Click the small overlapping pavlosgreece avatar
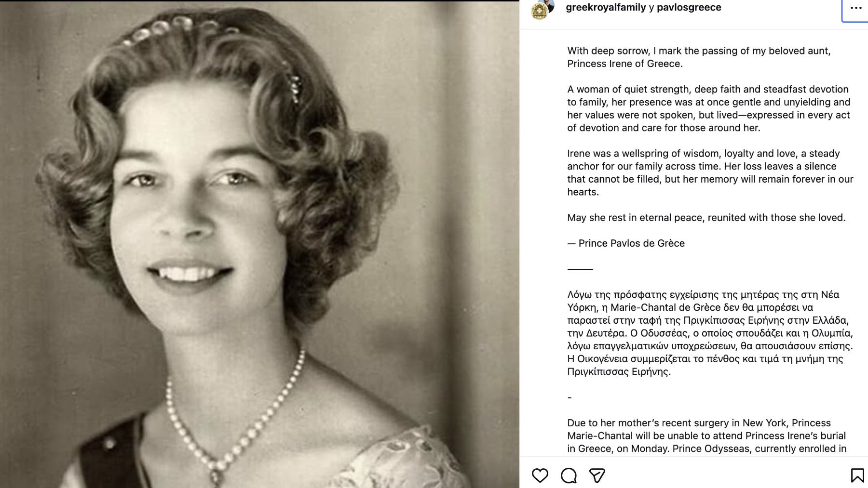This screenshot has width=868, height=488. point(549,4)
